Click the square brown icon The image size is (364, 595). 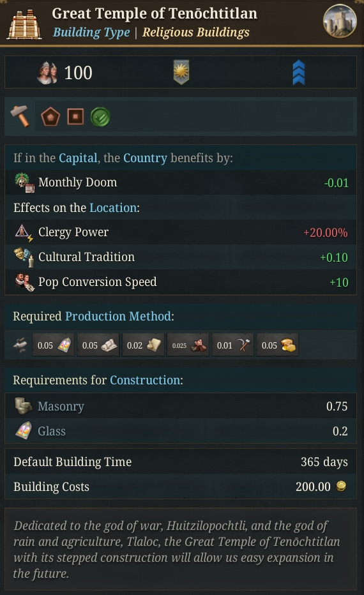[x=75, y=116]
